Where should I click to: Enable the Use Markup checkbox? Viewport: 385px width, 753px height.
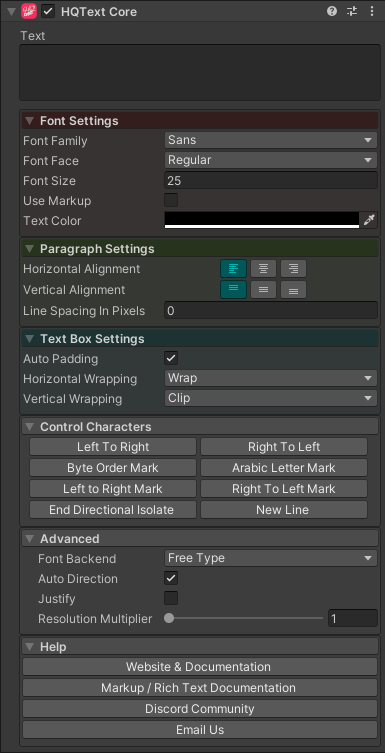point(171,200)
